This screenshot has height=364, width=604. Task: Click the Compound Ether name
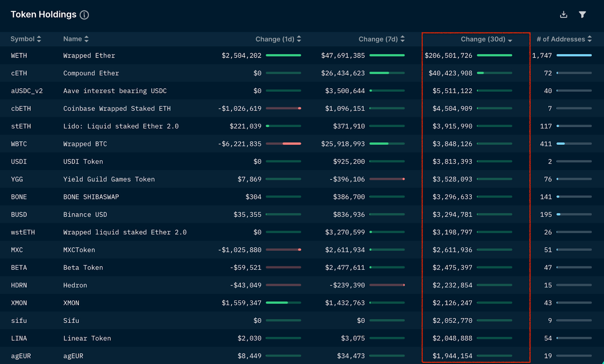[91, 73]
